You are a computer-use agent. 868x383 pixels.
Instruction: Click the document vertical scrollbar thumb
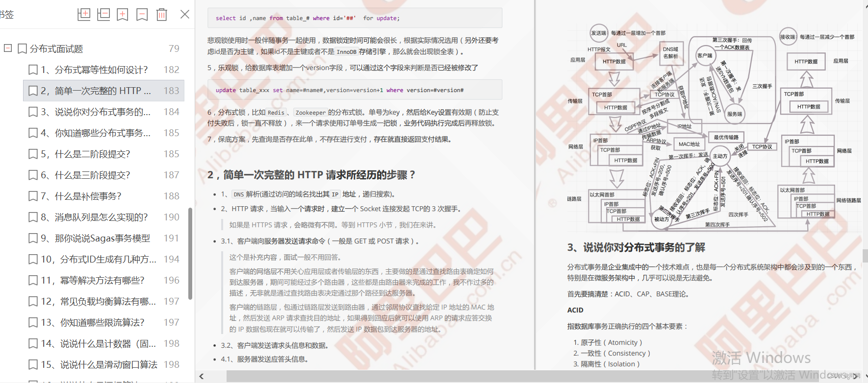865,256
